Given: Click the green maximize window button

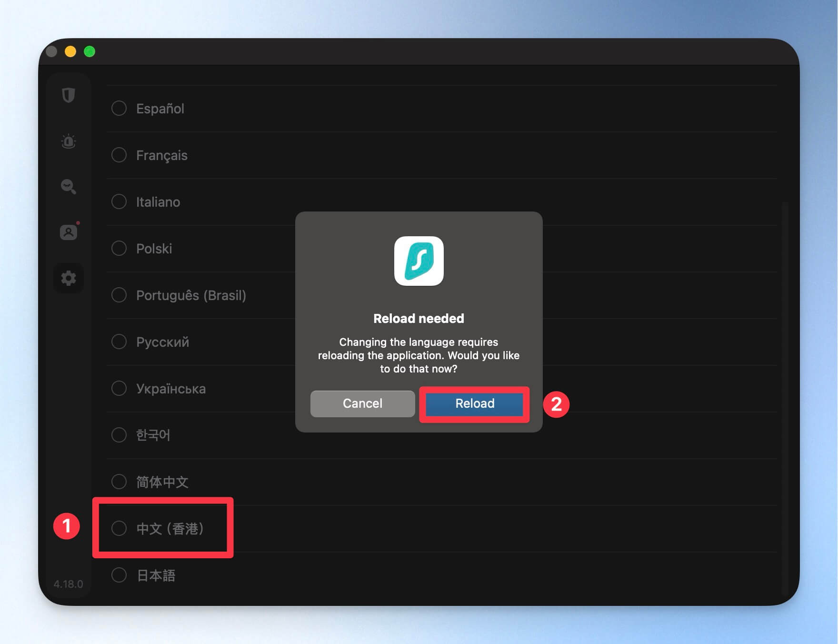Looking at the screenshot, I should point(90,51).
